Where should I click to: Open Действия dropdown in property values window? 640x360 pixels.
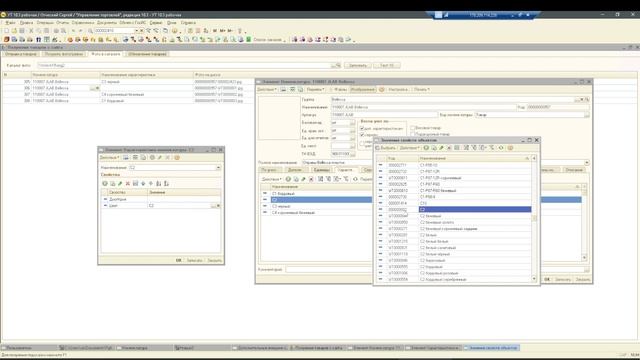pyautogui.click(x=409, y=148)
